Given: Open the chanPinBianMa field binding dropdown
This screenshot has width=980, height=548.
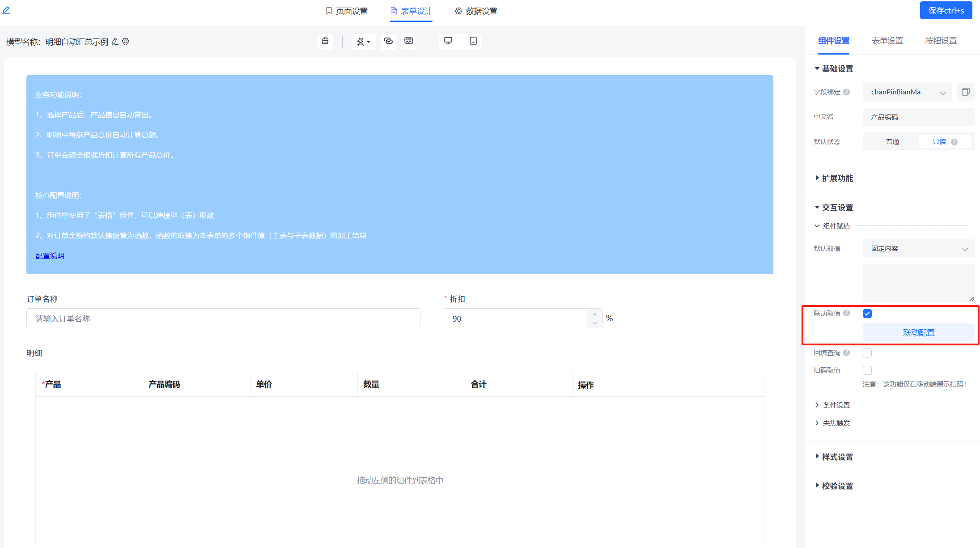Looking at the screenshot, I should pyautogui.click(x=907, y=92).
